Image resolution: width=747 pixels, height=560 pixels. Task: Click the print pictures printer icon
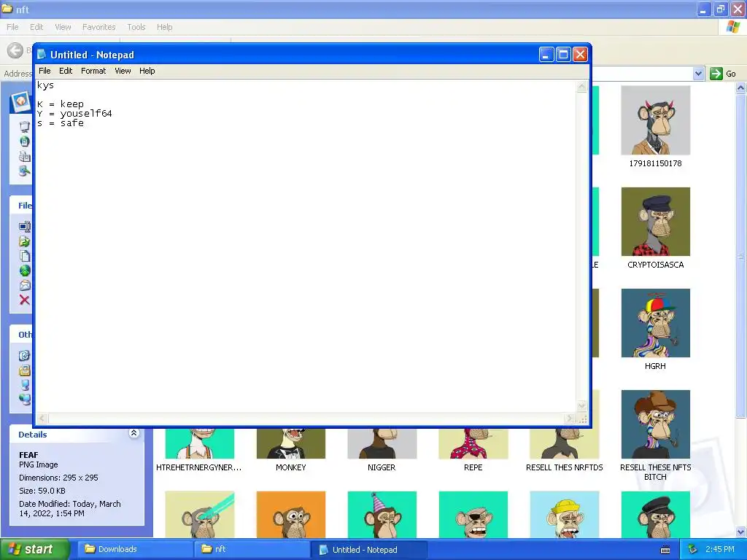(x=25, y=156)
